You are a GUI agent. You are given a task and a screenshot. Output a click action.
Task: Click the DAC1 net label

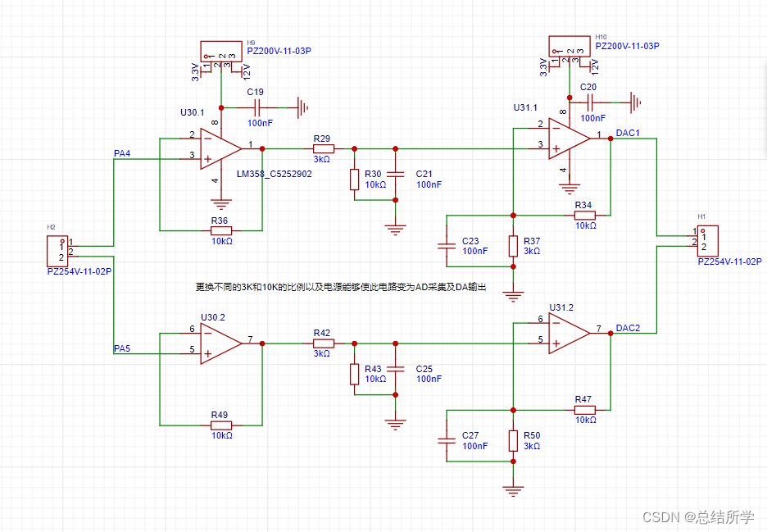coord(627,131)
